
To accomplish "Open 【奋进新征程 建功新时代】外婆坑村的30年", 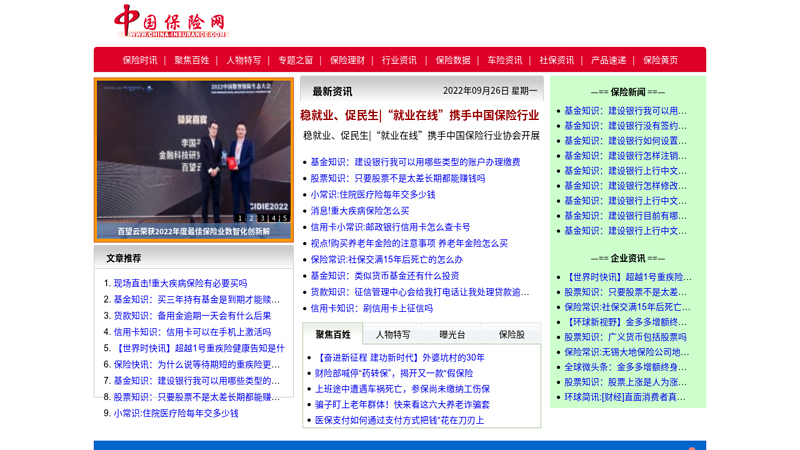I will [x=399, y=358].
